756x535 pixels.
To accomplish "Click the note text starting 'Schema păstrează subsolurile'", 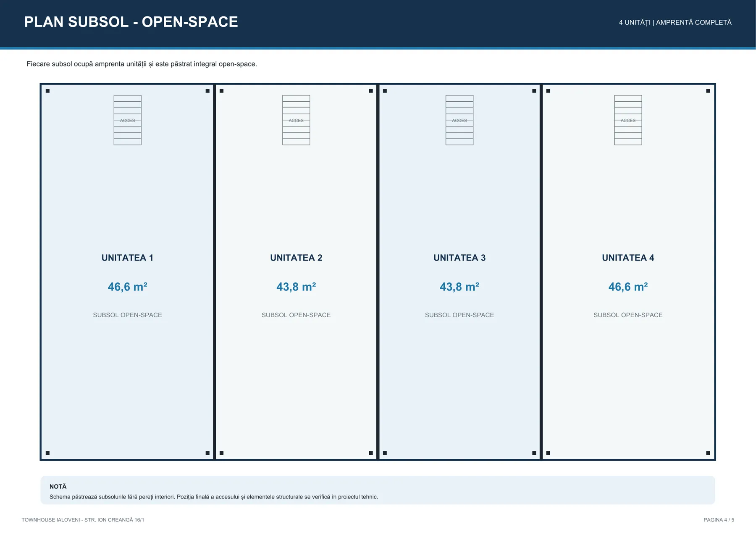I will click(214, 497).
